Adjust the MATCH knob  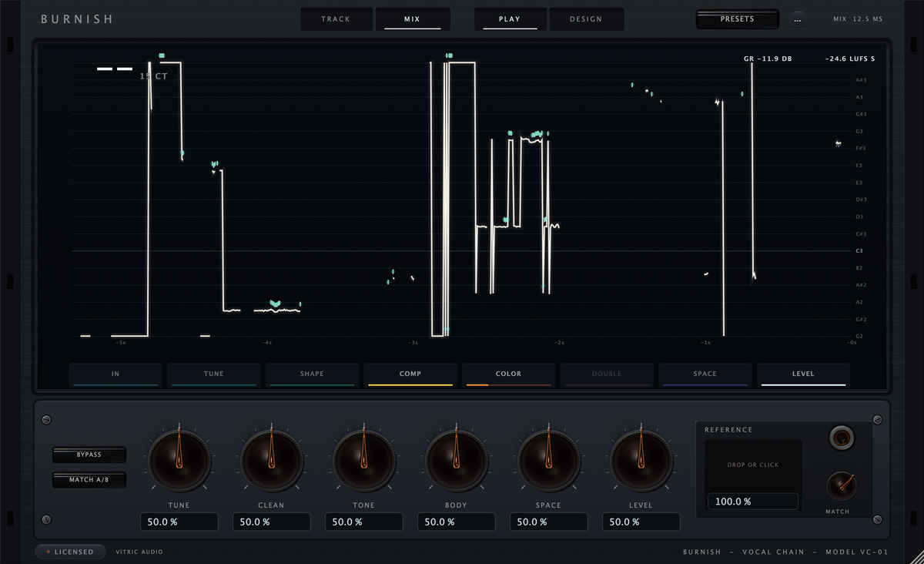coord(841,487)
